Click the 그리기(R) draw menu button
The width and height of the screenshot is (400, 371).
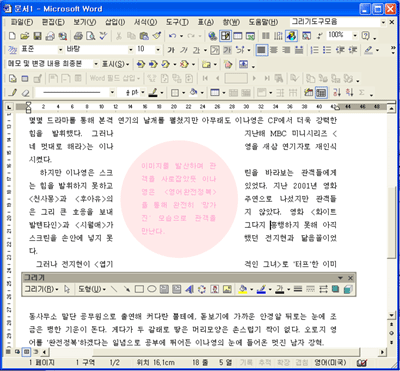coord(41,289)
